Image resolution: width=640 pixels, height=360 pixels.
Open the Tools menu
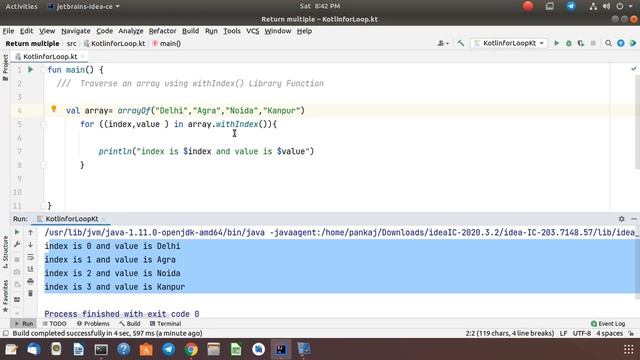pos(231,31)
